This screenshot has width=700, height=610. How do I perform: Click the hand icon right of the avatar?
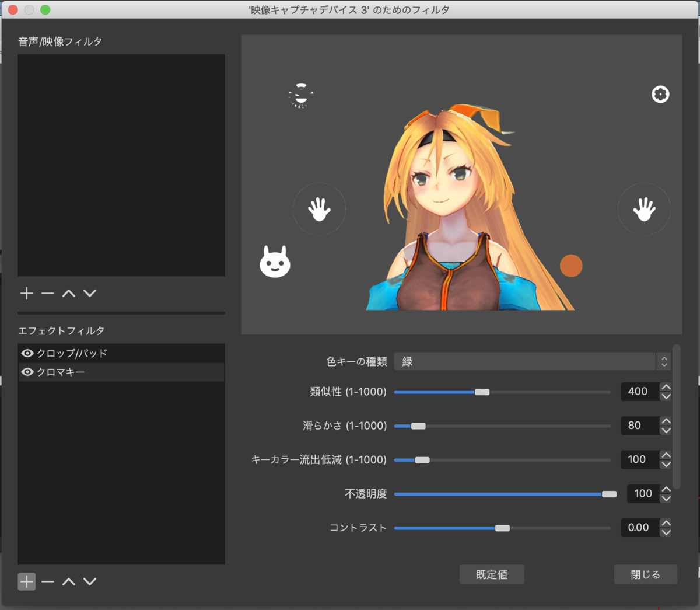(644, 209)
